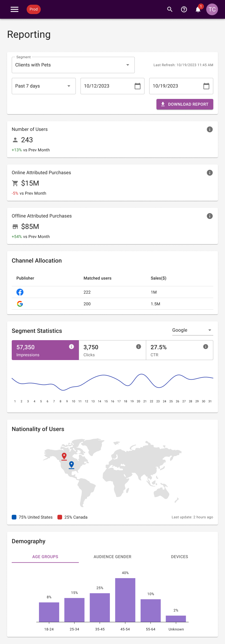Click the search magnifier icon

pos(170,9)
